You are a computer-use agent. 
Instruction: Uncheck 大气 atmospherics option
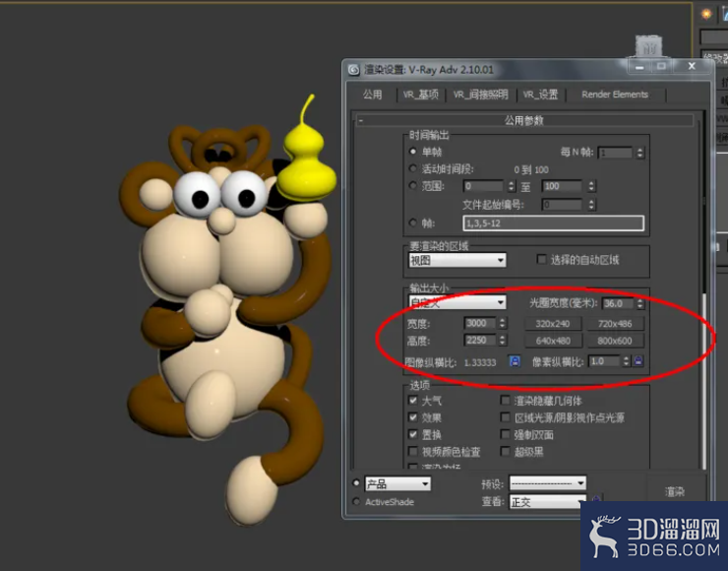point(413,400)
